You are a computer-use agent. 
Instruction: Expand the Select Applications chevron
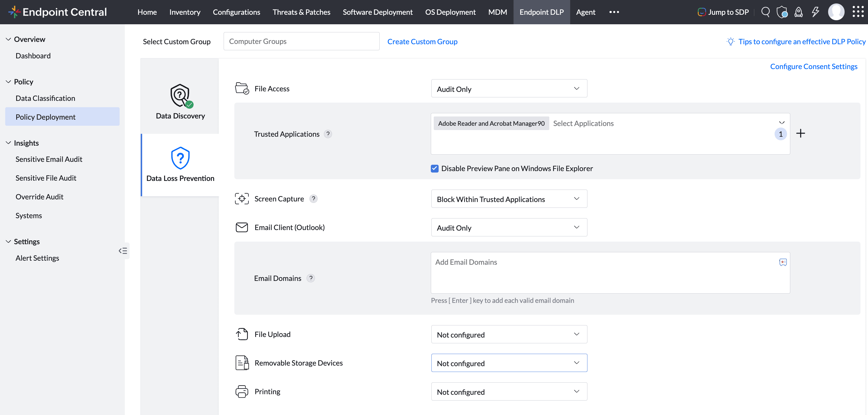click(782, 122)
